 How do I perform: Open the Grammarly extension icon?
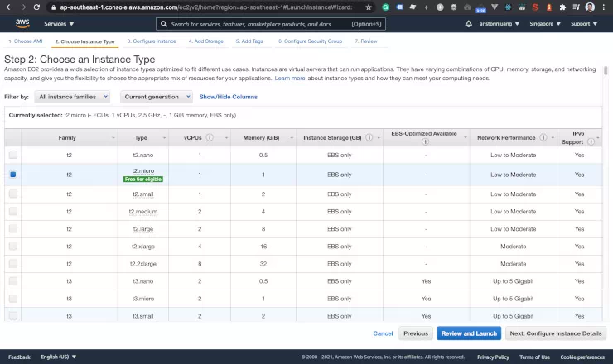[385, 7]
